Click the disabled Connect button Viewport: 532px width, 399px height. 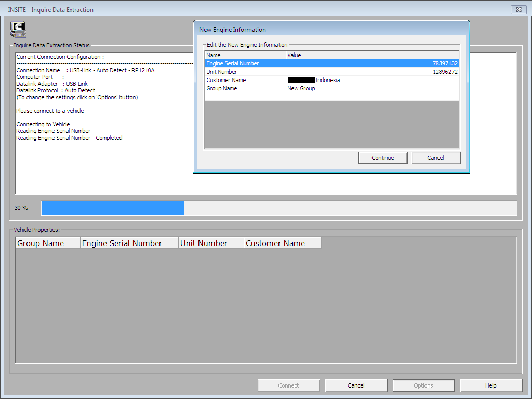tap(288, 385)
